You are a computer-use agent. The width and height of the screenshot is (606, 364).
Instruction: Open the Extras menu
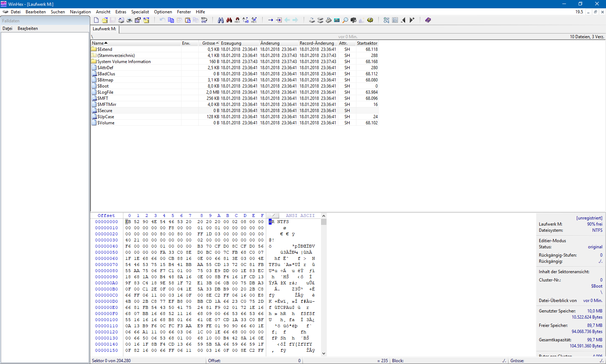coord(121,12)
